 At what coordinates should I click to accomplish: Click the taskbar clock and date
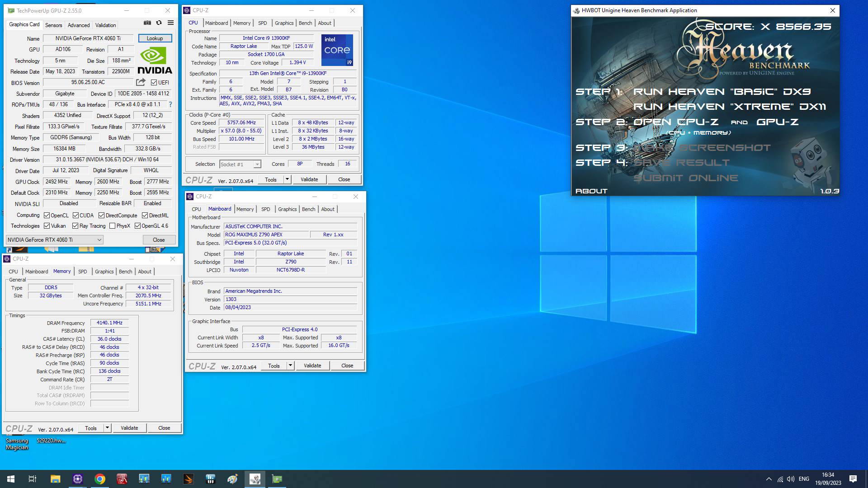pos(828,479)
